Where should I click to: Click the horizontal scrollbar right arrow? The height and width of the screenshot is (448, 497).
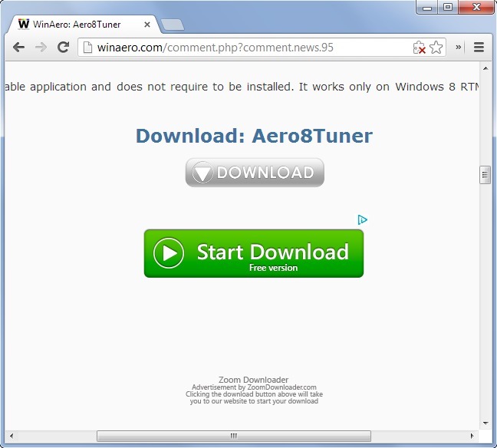[472, 436]
